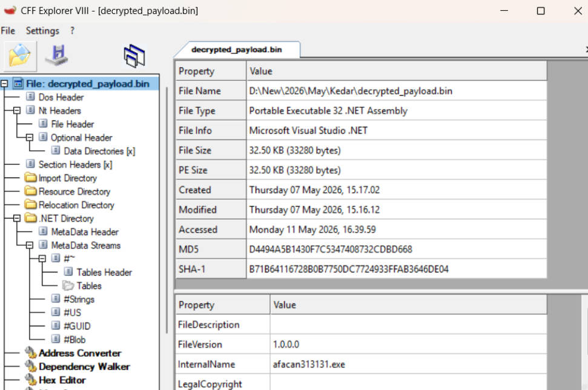Select the Optional Header tree item
588x390 pixels.
point(81,137)
